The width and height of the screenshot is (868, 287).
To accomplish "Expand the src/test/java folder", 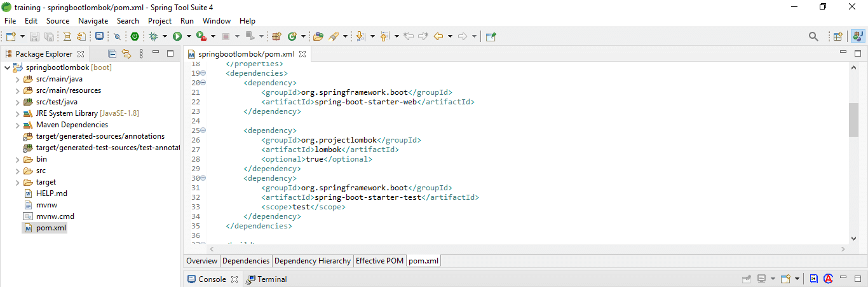I will click(17, 102).
